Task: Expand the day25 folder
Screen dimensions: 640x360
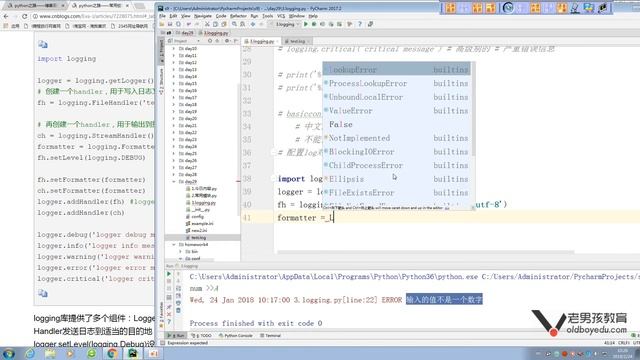Action: [174, 153]
